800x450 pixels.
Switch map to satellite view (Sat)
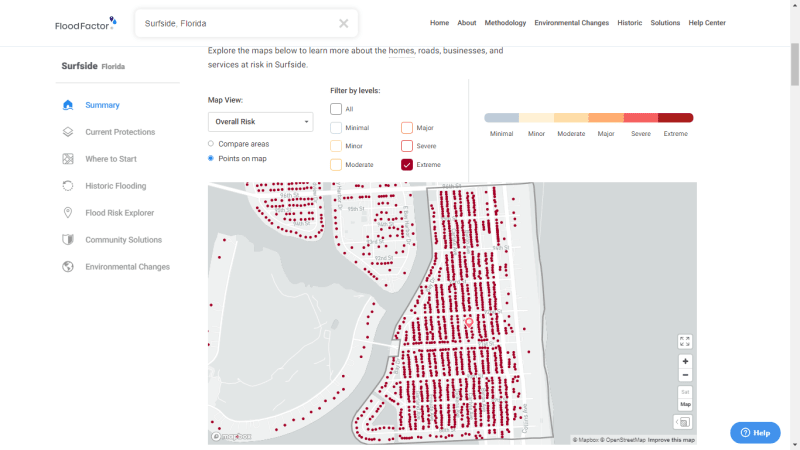[x=685, y=392]
